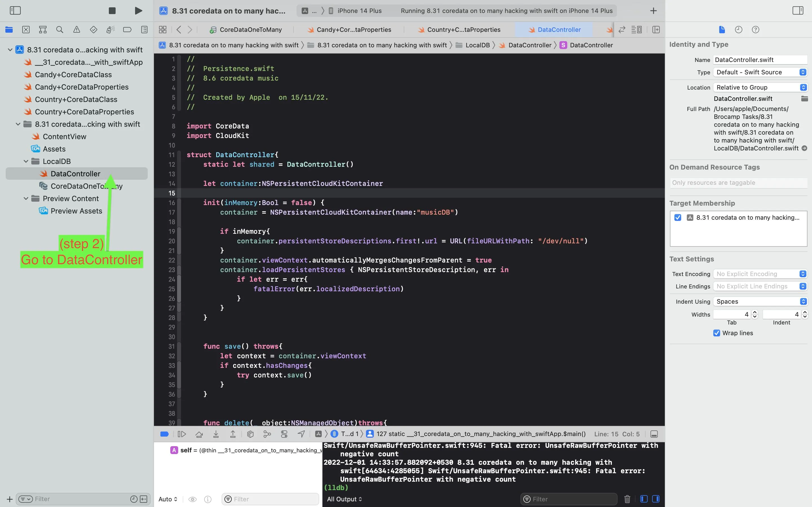Select ContentView in the project navigator
Viewport: 812px width, 507px height.
tap(64, 137)
